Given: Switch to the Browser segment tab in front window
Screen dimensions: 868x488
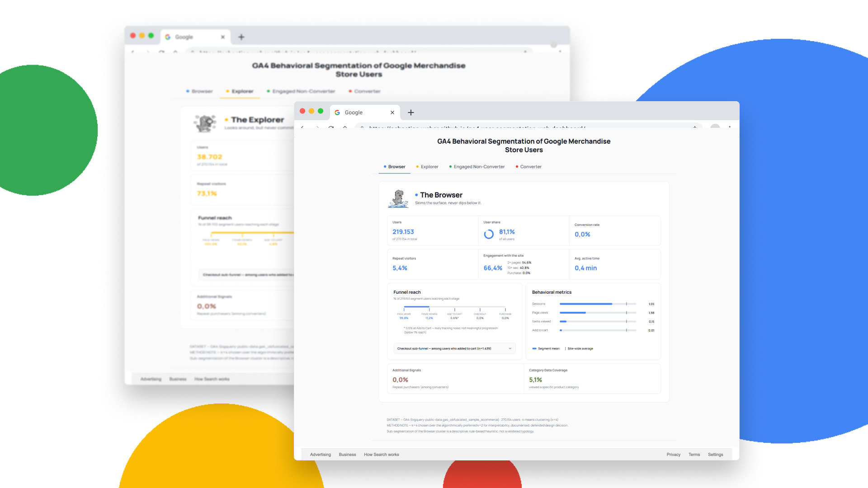Looking at the screenshot, I should pos(394,167).
